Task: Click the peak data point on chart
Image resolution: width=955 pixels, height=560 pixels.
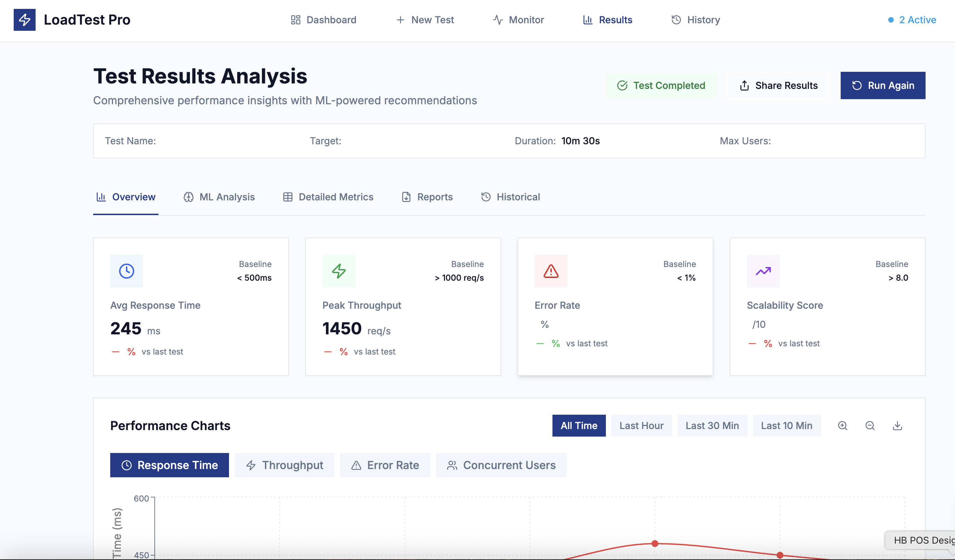Action: [x=655, y=544]
